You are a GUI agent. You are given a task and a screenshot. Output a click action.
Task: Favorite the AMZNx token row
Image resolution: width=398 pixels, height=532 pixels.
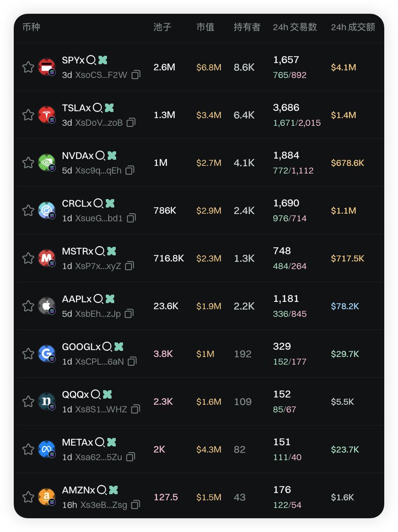[28, 497]
